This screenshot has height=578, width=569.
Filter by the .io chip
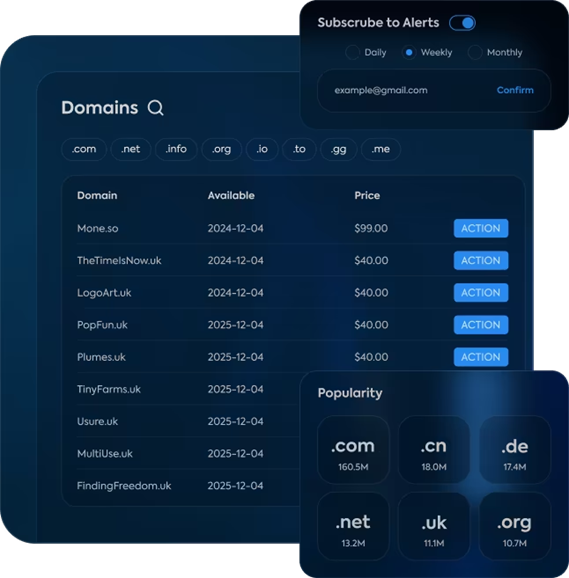pyautogui.click(x=262, y=149)
